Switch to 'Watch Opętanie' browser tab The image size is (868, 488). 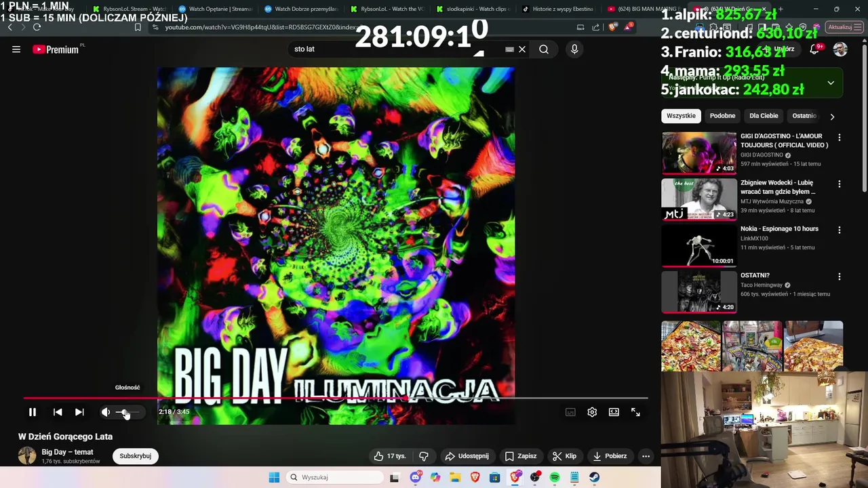coord(214,9)
